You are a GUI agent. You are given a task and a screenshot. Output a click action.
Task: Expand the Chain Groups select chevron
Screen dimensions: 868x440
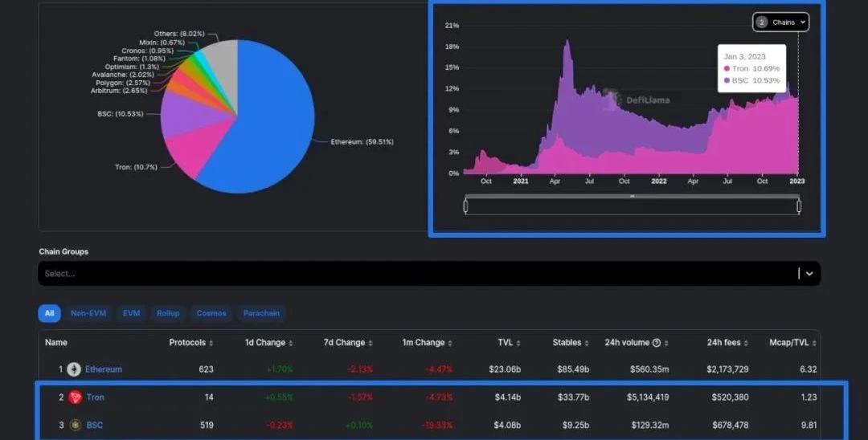809,274
